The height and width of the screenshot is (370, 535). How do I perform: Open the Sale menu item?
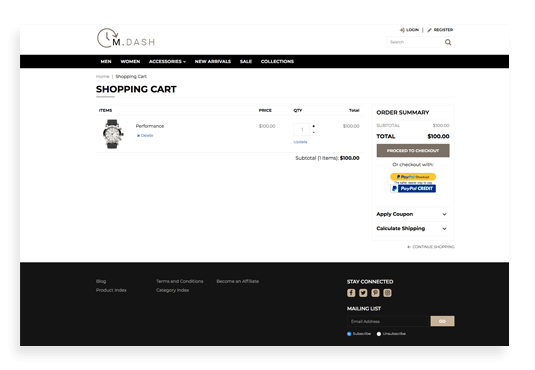coord(246,61)
